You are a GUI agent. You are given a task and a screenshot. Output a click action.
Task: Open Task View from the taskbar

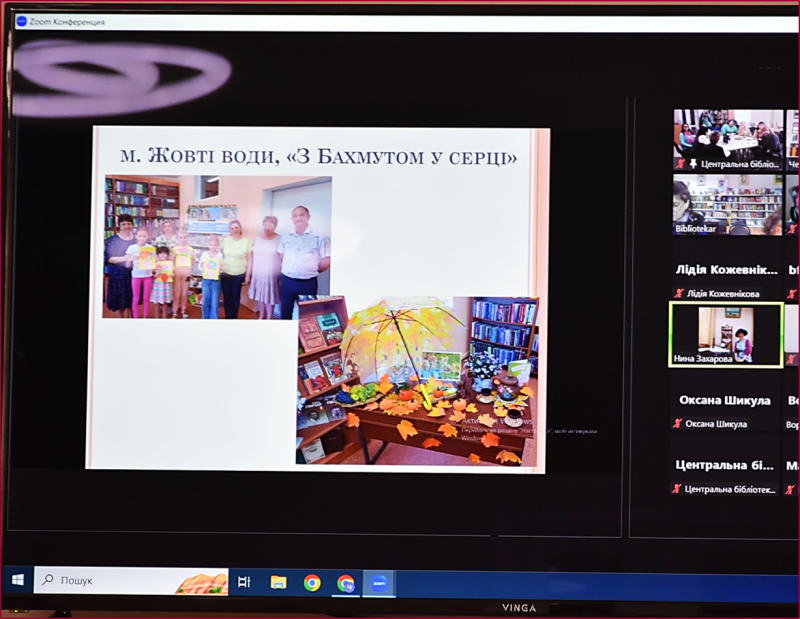(244, 582)
